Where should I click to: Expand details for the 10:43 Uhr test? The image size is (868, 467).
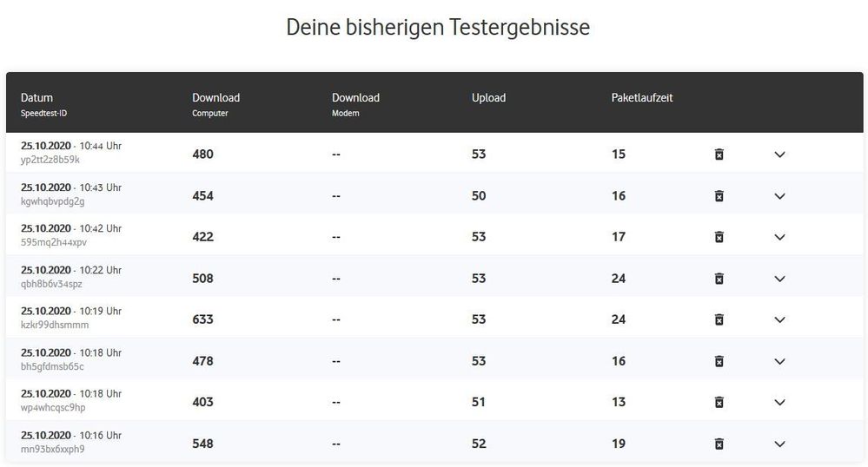point(779,196)
